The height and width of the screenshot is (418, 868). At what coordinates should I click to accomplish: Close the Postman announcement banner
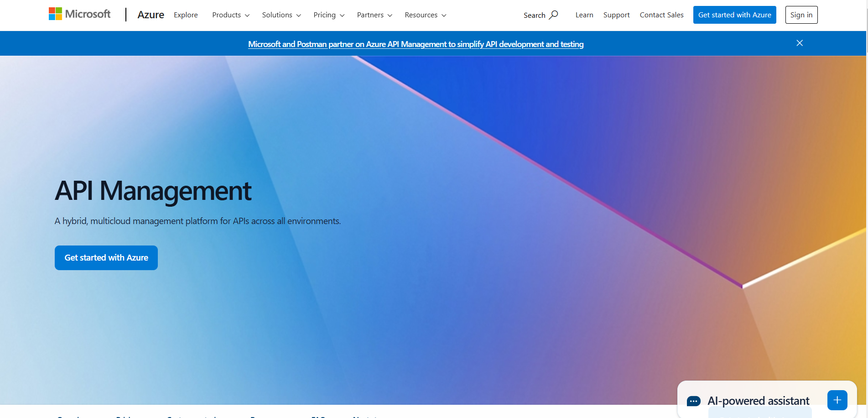click(800, 43)
